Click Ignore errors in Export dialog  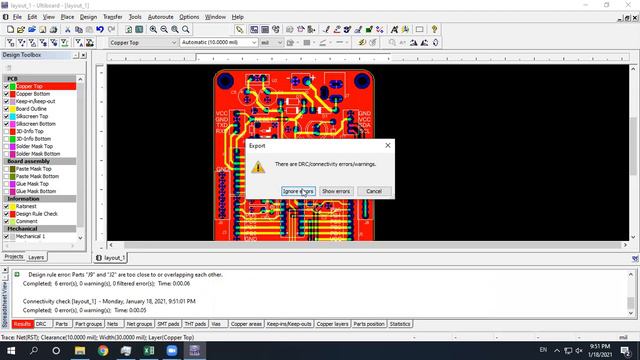[298, 191]
